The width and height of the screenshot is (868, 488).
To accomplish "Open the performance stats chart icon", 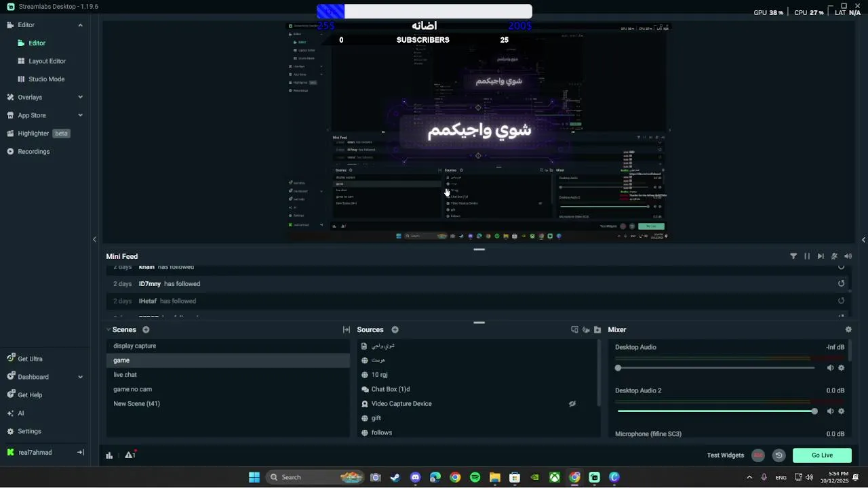I will point(109,455).
